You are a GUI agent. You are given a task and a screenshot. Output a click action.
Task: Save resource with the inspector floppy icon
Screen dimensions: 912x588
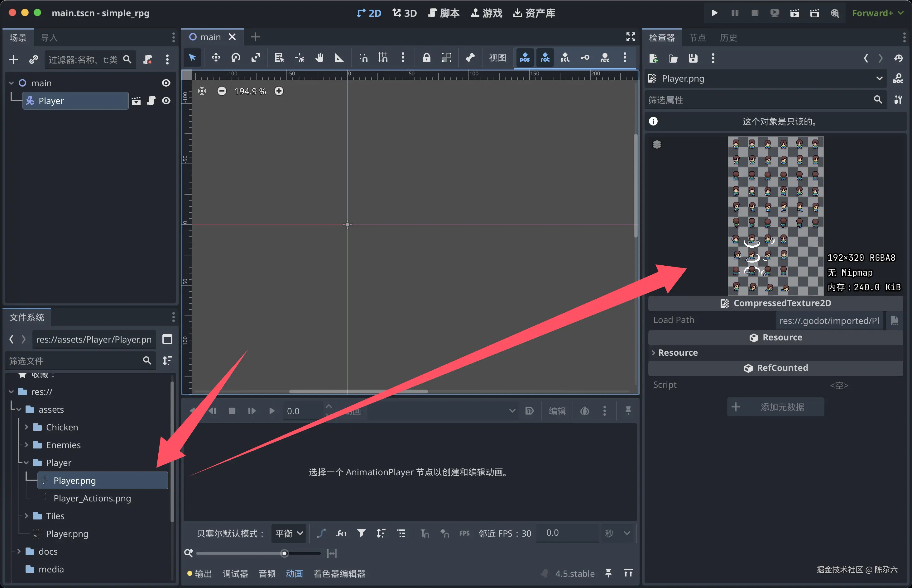pyautogui.click(x=693, y=59)
